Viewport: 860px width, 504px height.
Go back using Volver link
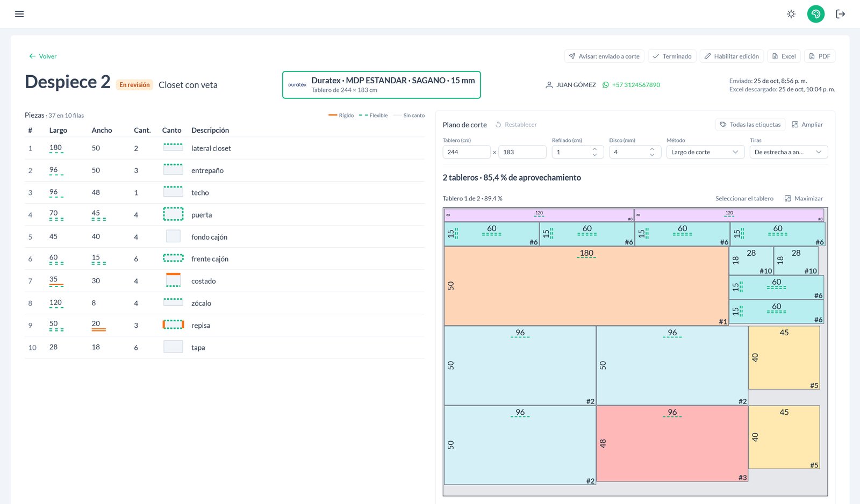click(x=42, y=56)
